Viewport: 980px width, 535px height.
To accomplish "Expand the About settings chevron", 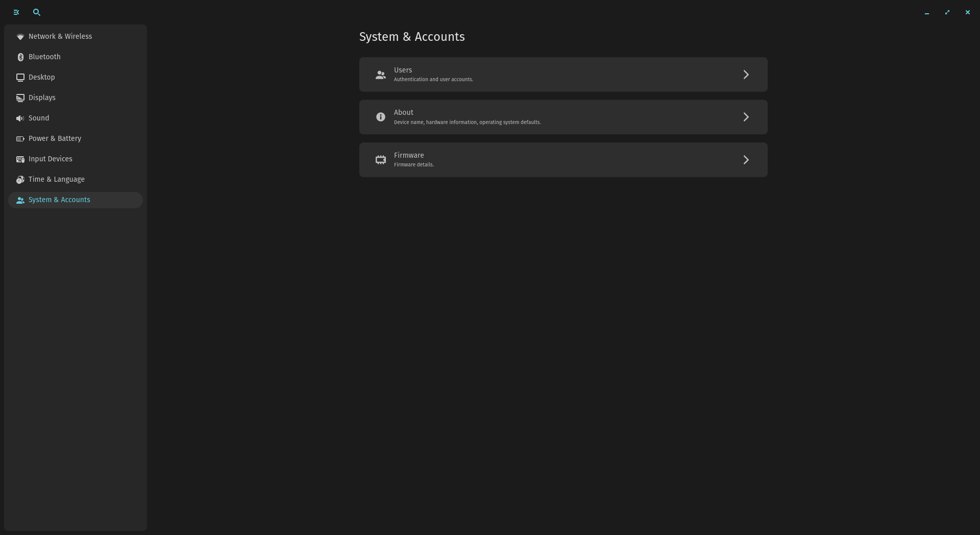I will coord(746,117).
